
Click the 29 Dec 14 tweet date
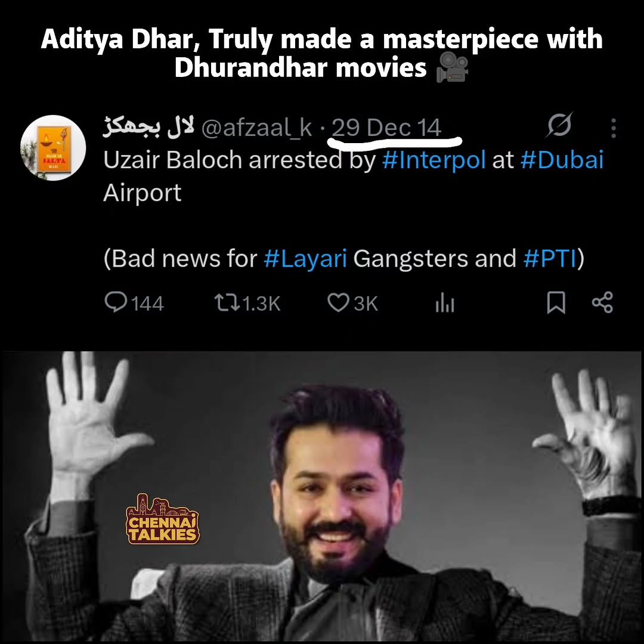click(386, 128)
